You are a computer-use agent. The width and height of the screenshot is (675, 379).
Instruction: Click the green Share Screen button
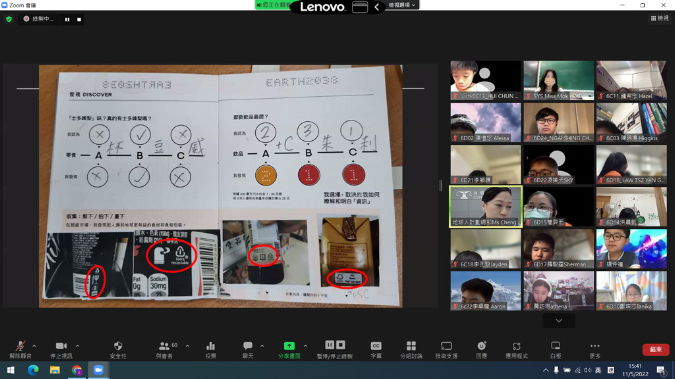[x=289, y=349]
